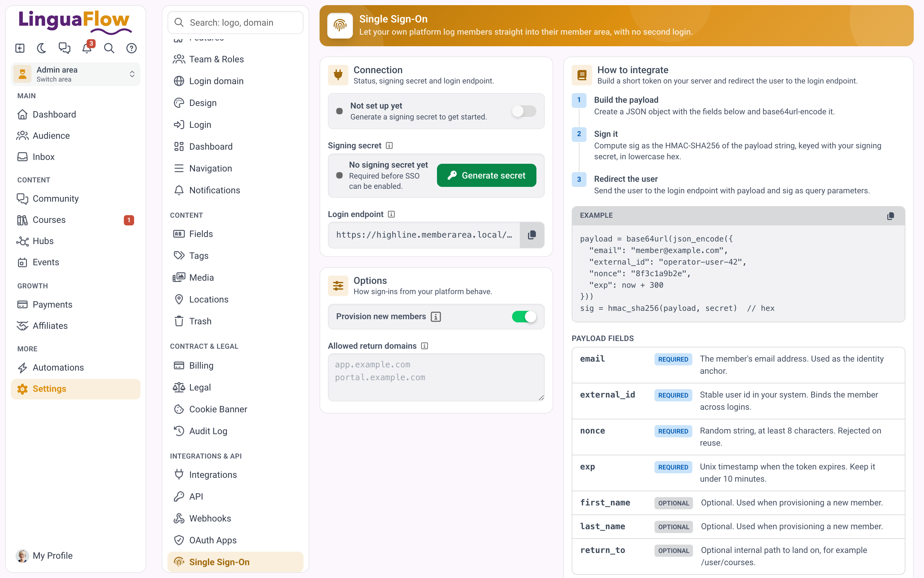Go to Audit Log settings
The image size is (924, 578).
235,431
